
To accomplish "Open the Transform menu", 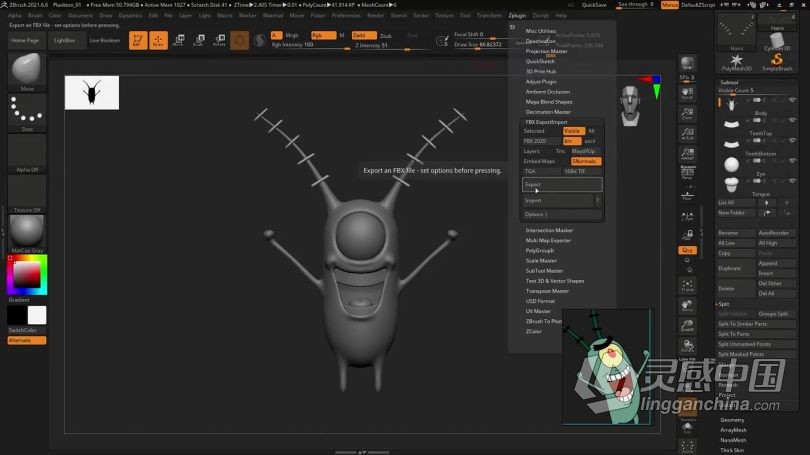I will pyautogui.click(x=489, y=15).
